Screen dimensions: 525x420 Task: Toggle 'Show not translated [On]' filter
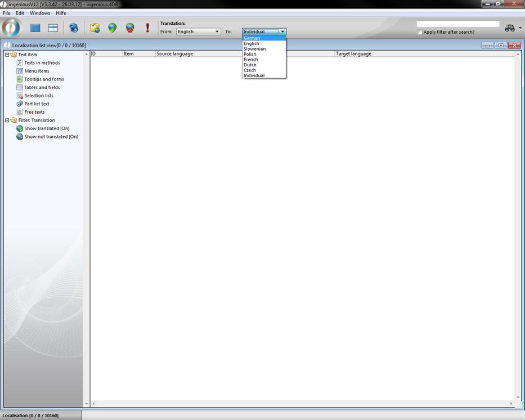click(x=51, y=137)
